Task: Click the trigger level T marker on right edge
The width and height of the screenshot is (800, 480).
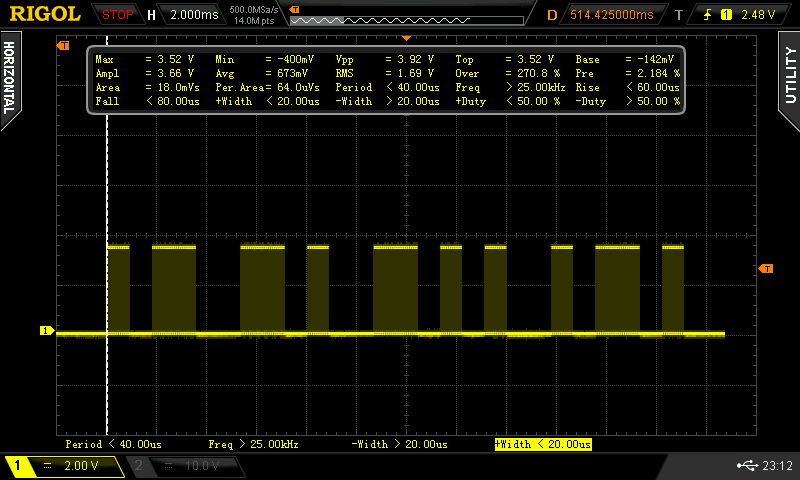Action: [766, 268]
